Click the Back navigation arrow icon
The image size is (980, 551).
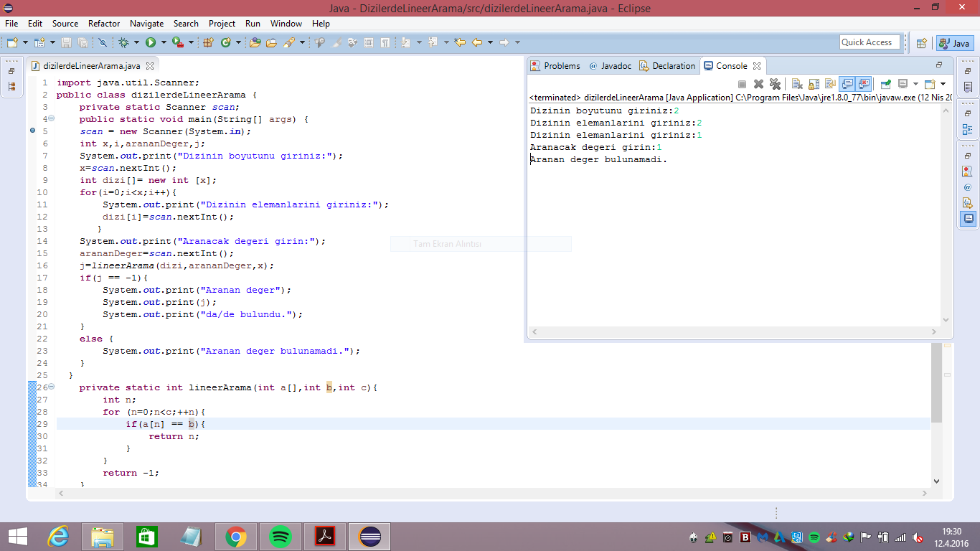click(x=476, y=42)
